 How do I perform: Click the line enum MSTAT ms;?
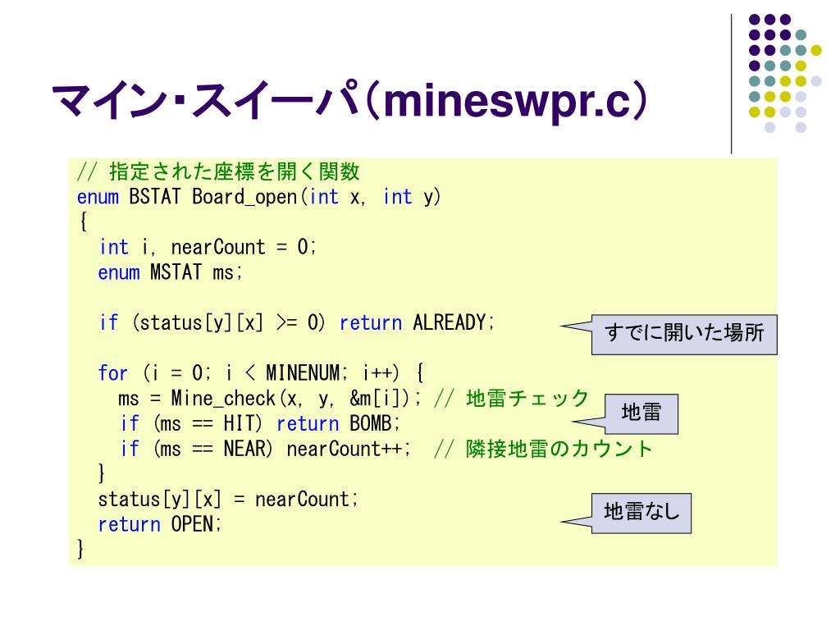(x=171, y=272)
